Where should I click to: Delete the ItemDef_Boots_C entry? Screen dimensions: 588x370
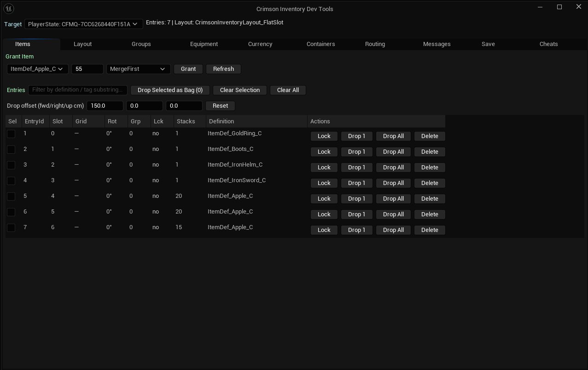point(430,152)
